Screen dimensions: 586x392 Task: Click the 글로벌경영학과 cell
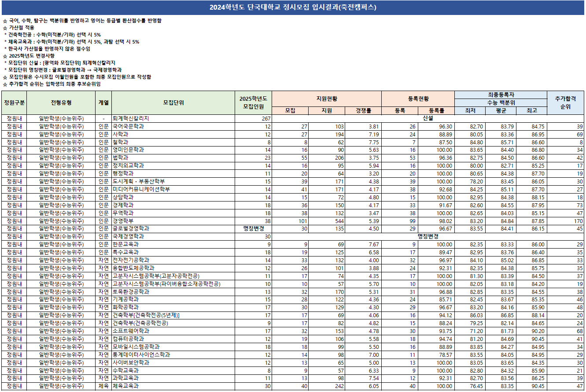pyautogui.click(x=173, y=229)
